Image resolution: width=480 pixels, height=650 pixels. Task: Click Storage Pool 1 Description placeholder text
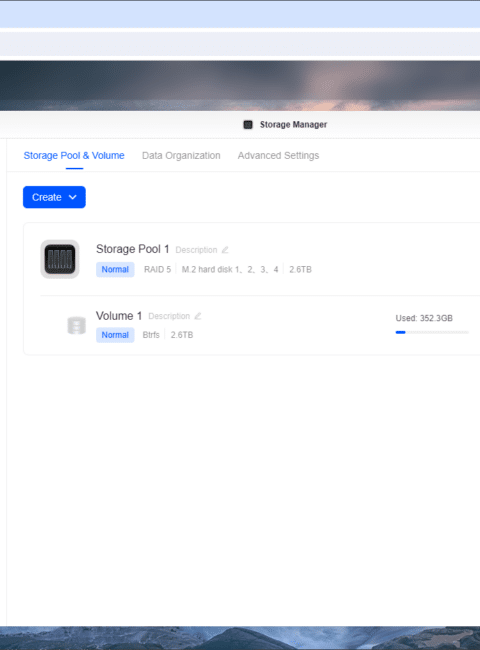pyautogui.click(x=196, y=250)
